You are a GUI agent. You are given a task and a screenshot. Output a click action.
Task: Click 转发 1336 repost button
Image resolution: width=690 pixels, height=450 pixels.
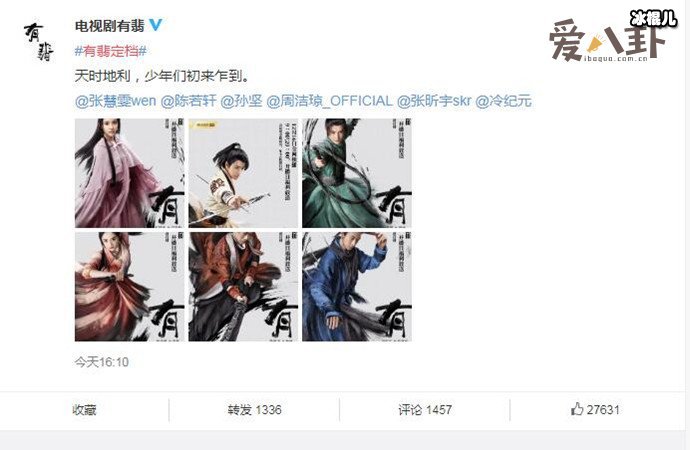254,410
